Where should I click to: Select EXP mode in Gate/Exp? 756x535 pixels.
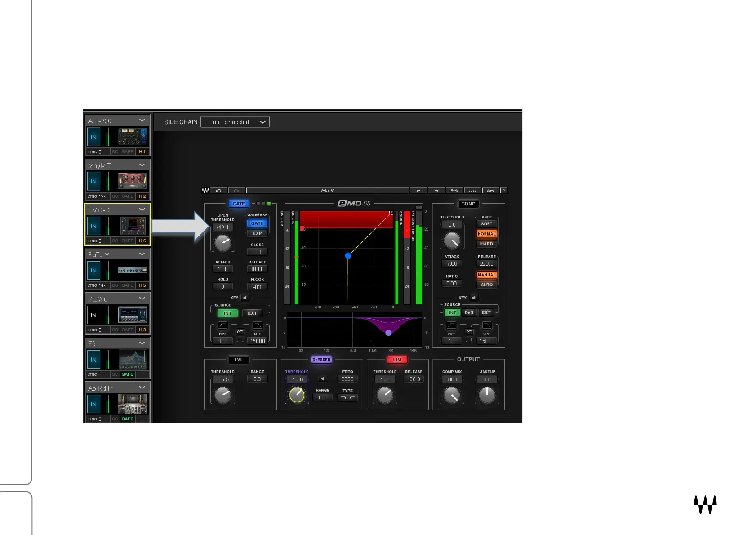[257, 233]
